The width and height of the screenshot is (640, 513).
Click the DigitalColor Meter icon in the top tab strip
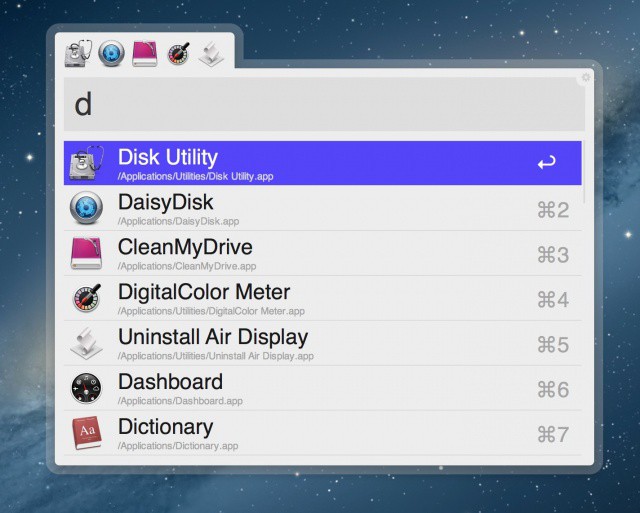tap(179, 54)
